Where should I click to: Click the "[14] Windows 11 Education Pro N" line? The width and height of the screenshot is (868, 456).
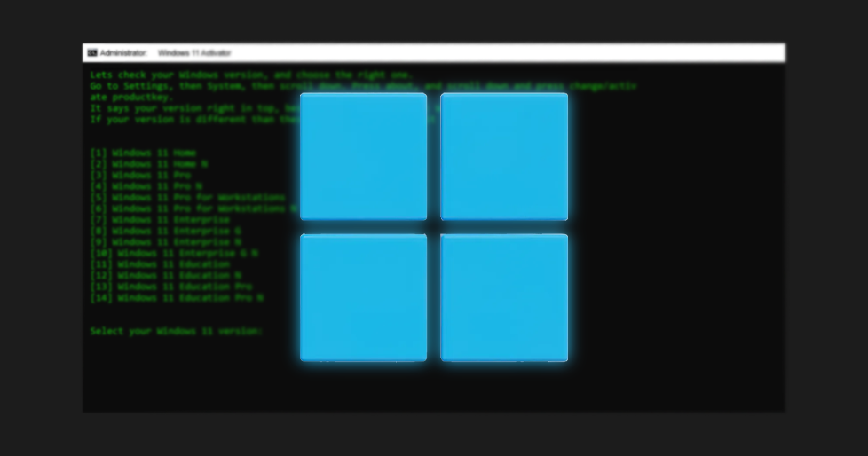tap(177, 297)
